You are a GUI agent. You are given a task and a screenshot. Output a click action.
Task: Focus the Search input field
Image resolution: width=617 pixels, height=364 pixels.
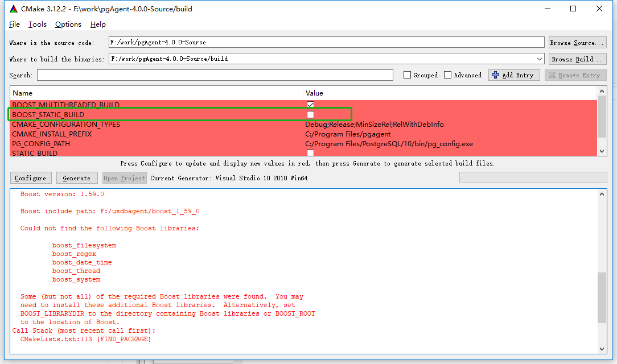[x=215, y=75]
